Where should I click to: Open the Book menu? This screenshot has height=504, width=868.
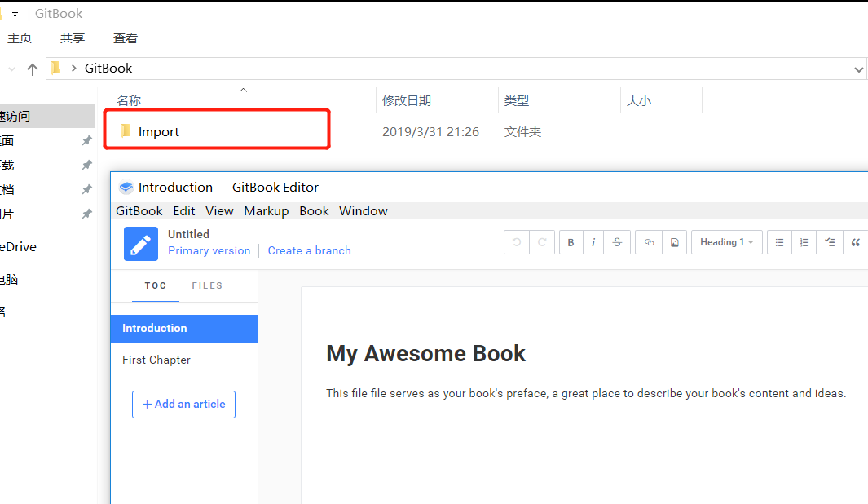(x=314, y=211)
